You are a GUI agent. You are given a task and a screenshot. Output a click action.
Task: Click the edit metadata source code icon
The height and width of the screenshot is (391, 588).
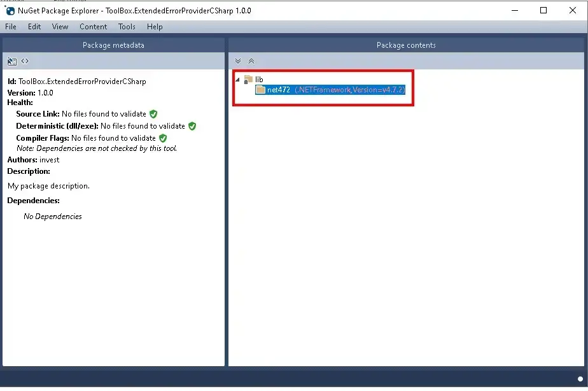coord(25,60)
